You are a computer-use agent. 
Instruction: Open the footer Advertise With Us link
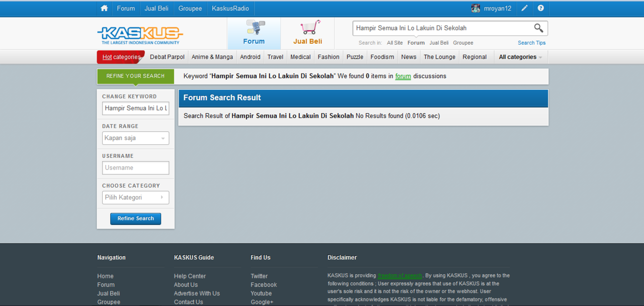click(x=197, y=293)
